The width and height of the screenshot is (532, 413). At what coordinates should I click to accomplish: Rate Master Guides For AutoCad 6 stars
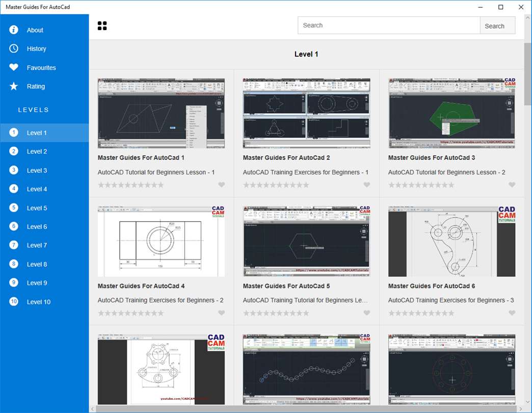421,313
